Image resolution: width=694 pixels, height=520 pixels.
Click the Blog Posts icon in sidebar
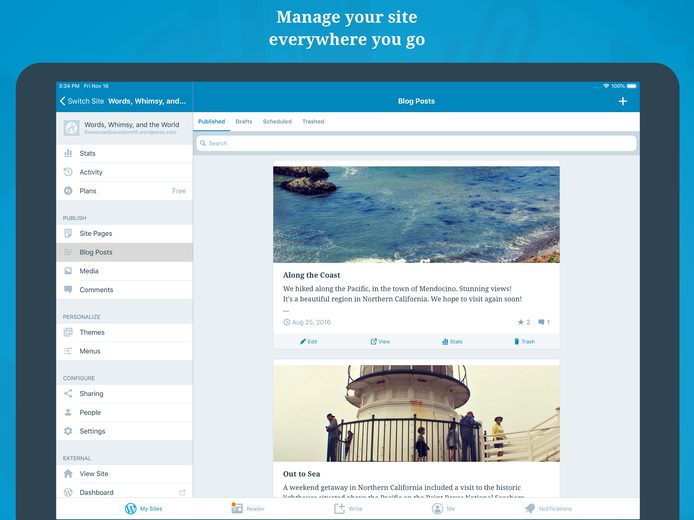pos(68,252)
